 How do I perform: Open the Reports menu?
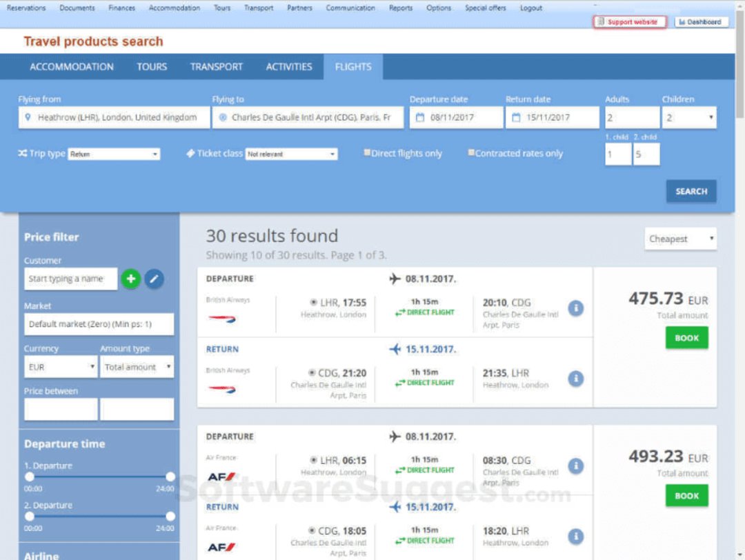pyautogui.click(x=401, y=8)
